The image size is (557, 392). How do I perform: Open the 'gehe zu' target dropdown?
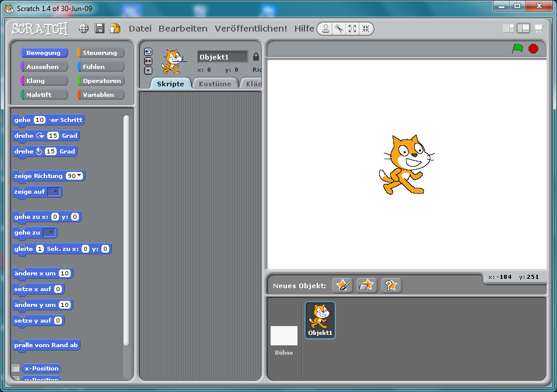(49, 232)
